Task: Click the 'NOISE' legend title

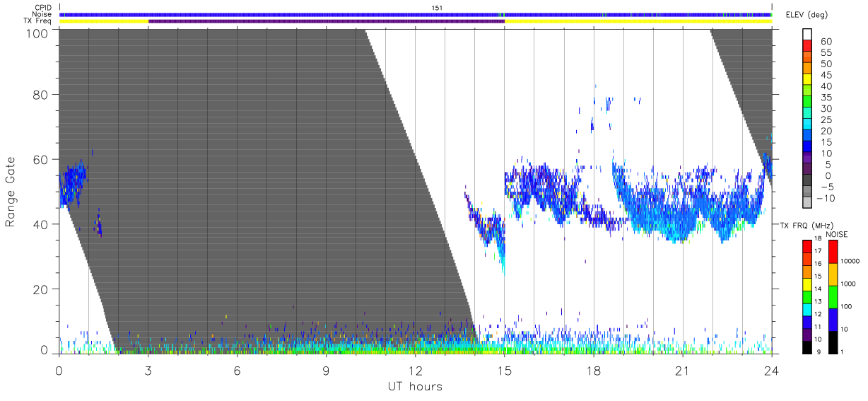Action: coord(836,234)
